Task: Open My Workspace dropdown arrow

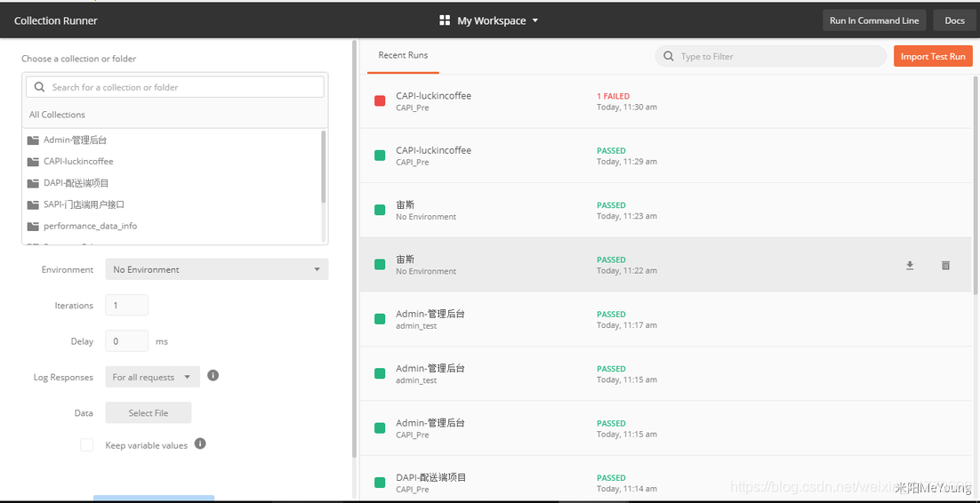Action: 535,20
